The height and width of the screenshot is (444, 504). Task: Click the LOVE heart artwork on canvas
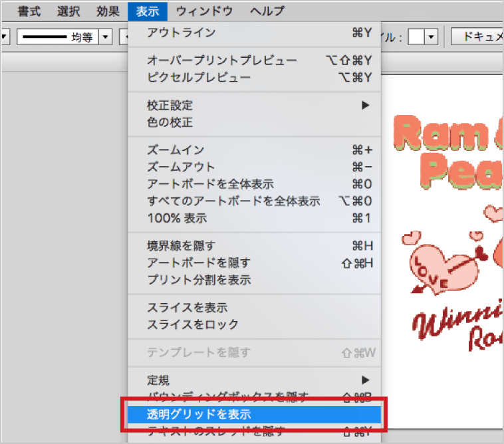[441, 267]
